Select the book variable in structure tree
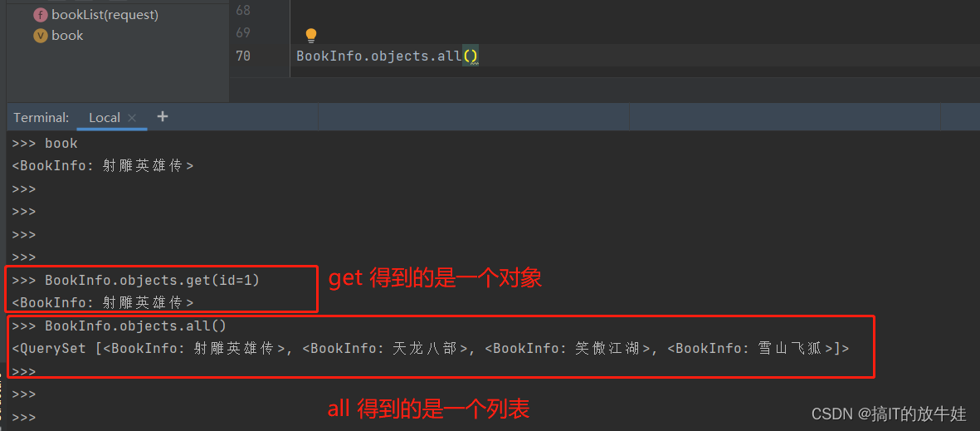Screen dimensions: 980x431 [x=67, y=36]
